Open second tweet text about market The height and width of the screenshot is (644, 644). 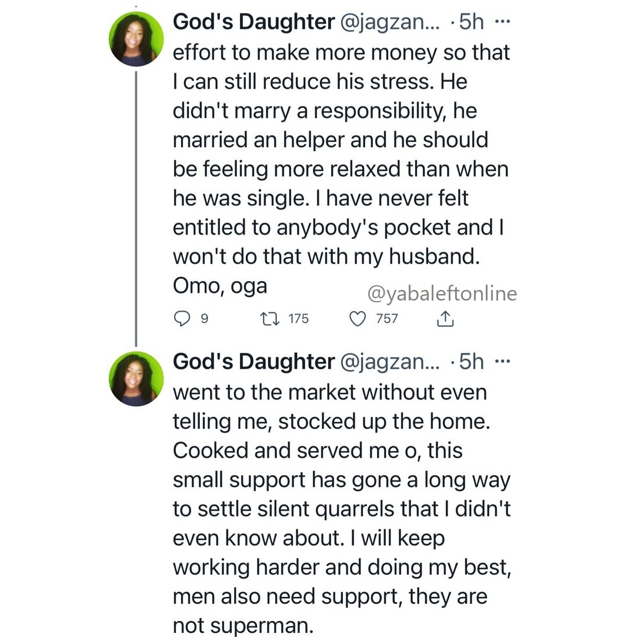342,509
